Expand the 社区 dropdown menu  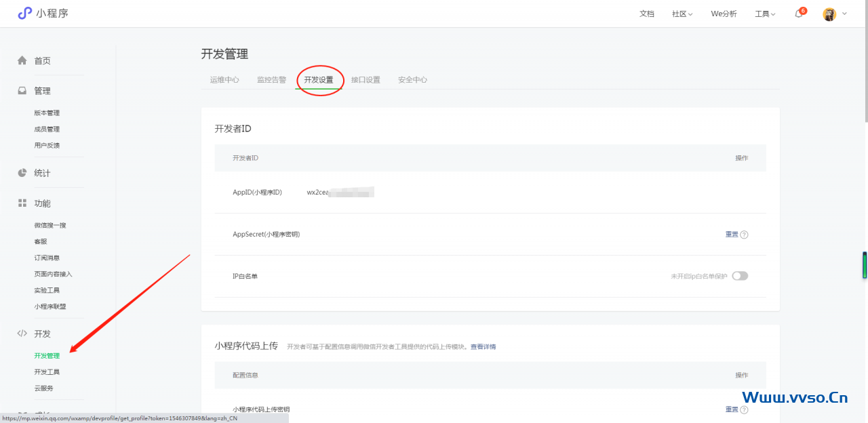(x=682, y=14)
